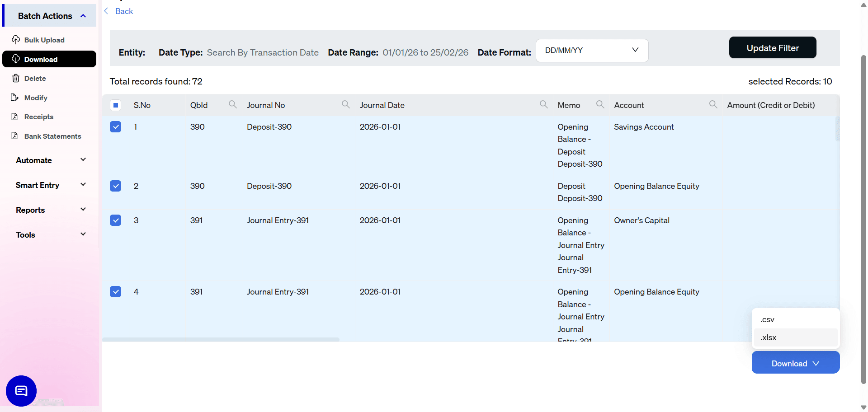This screenshot has width=868, height=412.
Task: Uncheck record 1 for Deposit-390
Action: (x=116, y=127)
